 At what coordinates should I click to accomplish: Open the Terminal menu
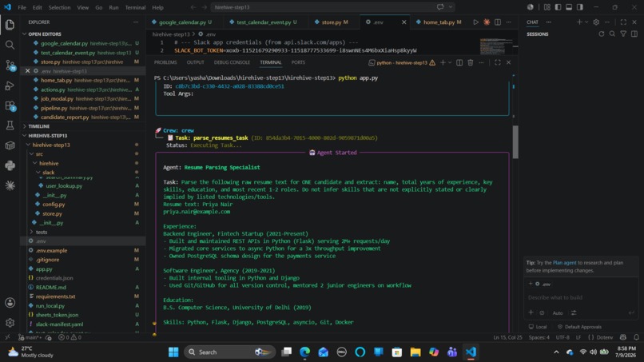tap(135, 7)
